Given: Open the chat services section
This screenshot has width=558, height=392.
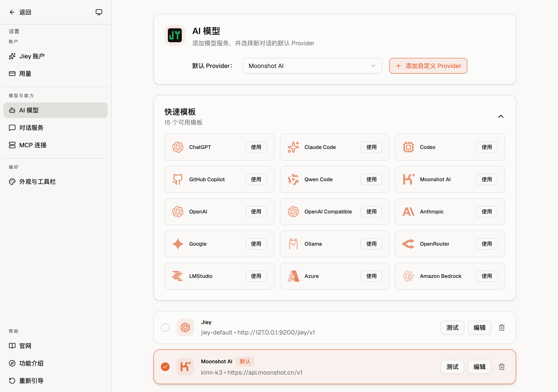Looking at the screenshot, I should pyautogui.click(x=55, y=128).
